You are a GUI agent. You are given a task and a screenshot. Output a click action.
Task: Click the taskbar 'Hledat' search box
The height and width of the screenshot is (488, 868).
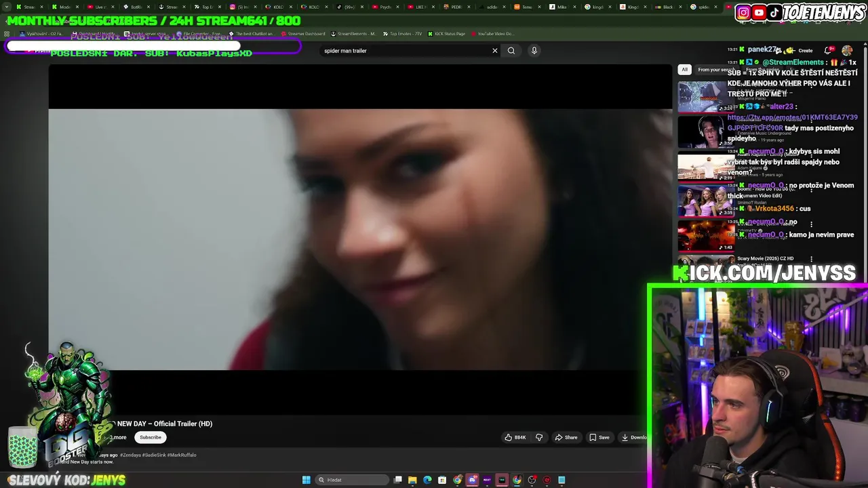[x=353, y=480]
